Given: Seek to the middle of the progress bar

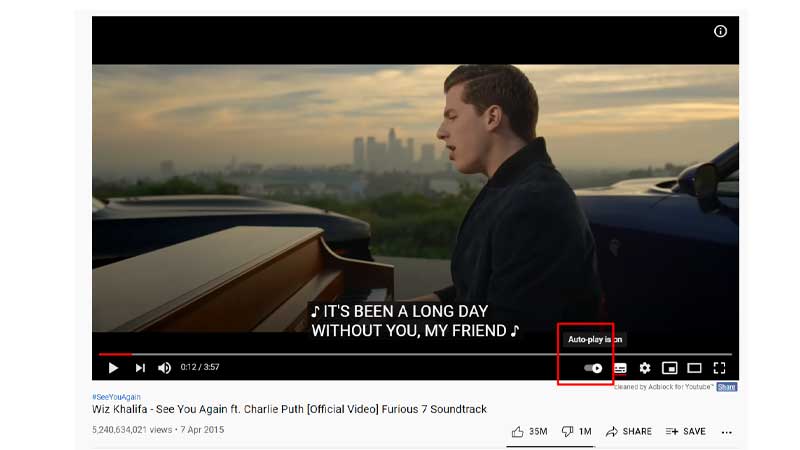Looking at the screenshot, I should [415, 354].
